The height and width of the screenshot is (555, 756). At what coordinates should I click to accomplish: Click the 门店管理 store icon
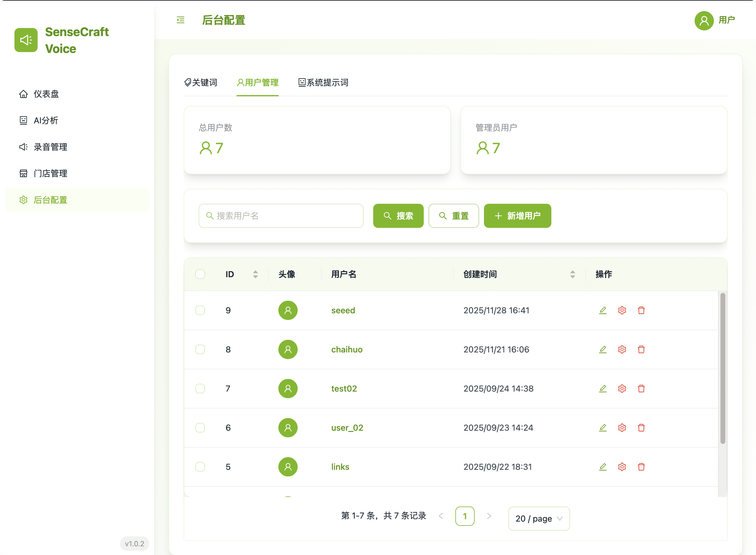coord(23,173)
